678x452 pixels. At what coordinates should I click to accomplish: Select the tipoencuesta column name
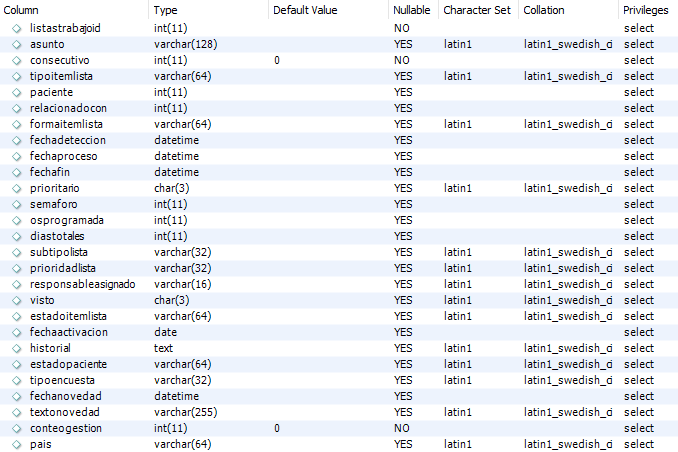tap(62, 380)
